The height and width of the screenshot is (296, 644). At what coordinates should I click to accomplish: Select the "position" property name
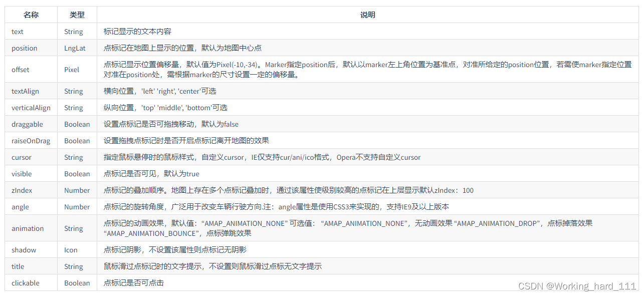point(23,48)
